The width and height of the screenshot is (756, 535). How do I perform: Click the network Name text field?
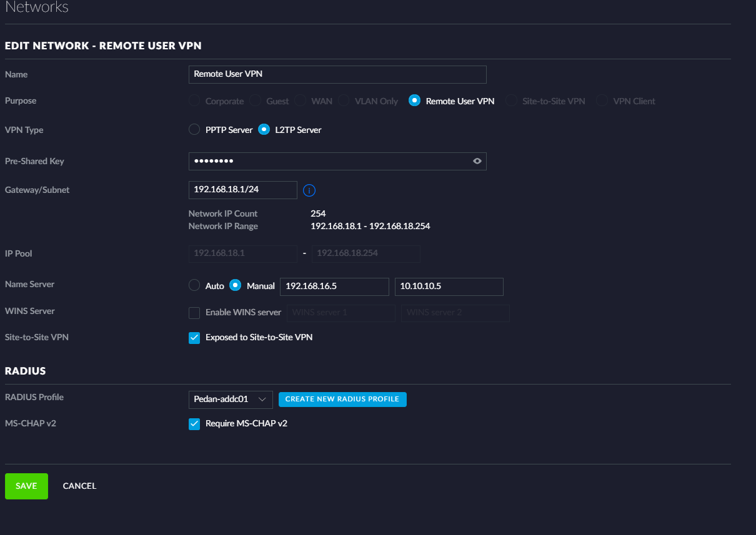click(337, 74)
